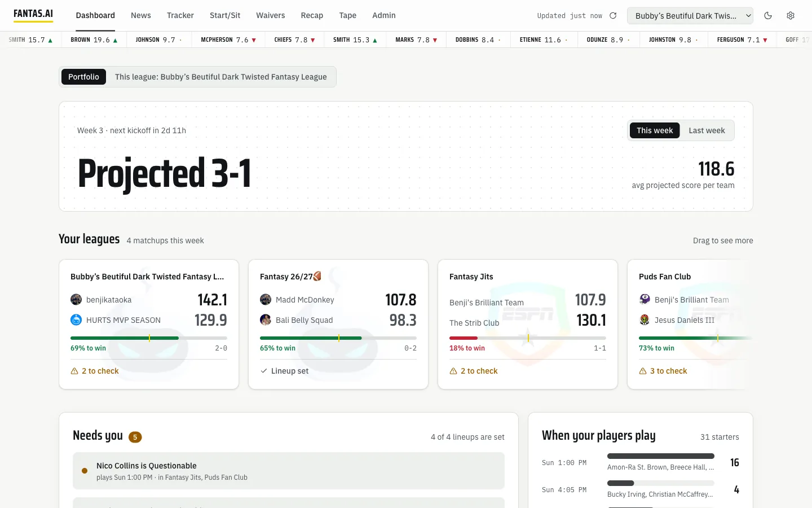Click Madd McDonkey team avatar

point(266,300)
